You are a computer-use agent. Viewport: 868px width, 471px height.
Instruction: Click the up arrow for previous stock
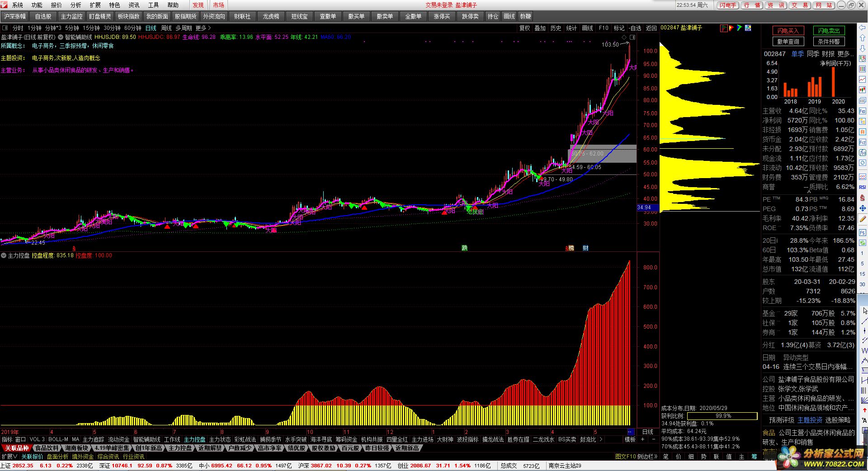point(863,38)
